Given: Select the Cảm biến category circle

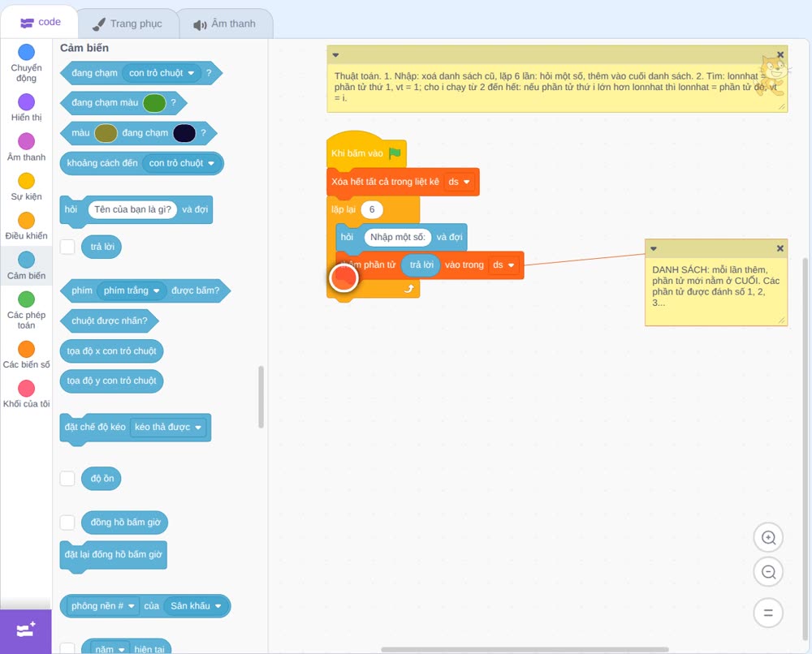Looking at the screenshot, I should [x=27, y=260].
